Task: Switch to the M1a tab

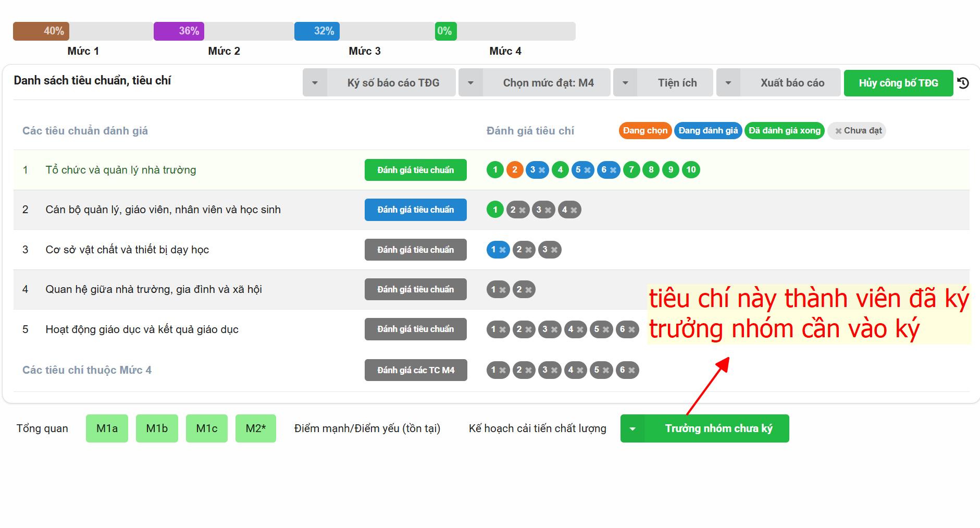Action: 107,428
